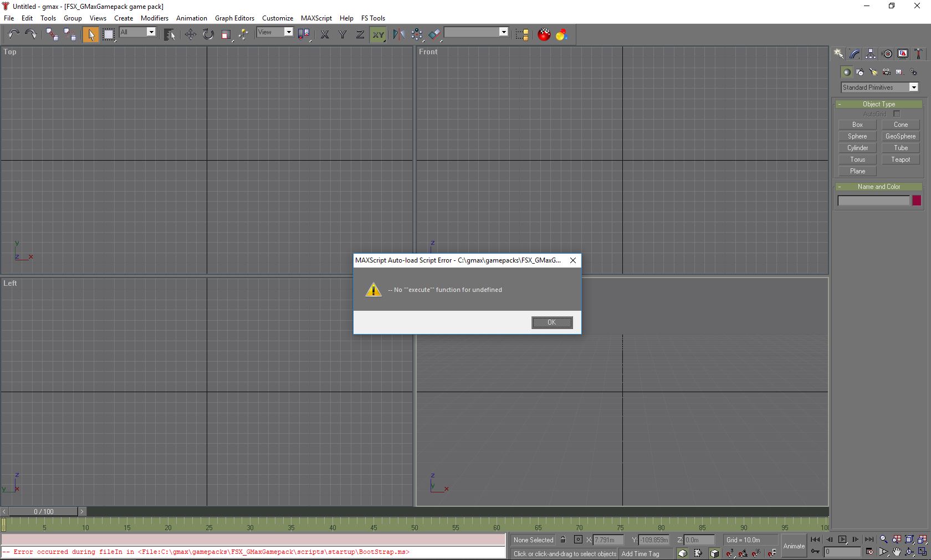The image size is (931, 560).
Task: Go to the end frame
Action: pos(869,540)
